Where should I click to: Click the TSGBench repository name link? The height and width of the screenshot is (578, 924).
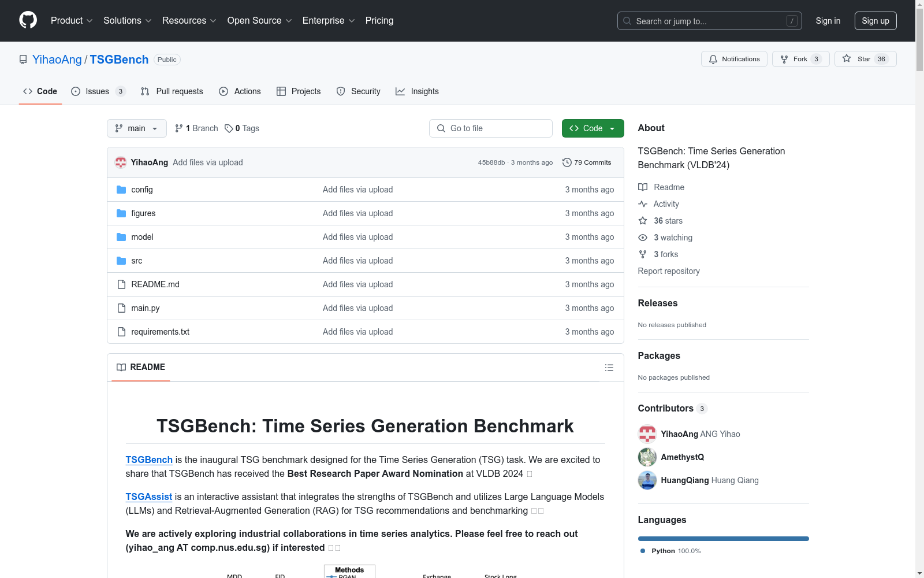pyautogui.click(x=119, y=60)
